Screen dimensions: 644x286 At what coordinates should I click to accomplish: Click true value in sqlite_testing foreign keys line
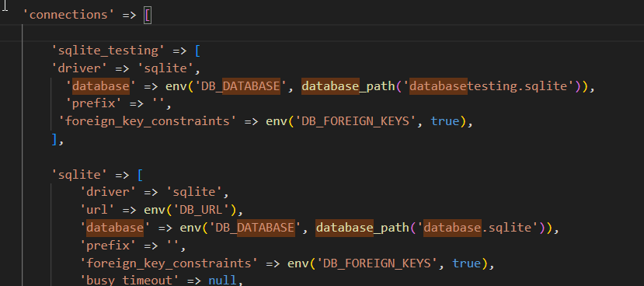tap(444, 121)
